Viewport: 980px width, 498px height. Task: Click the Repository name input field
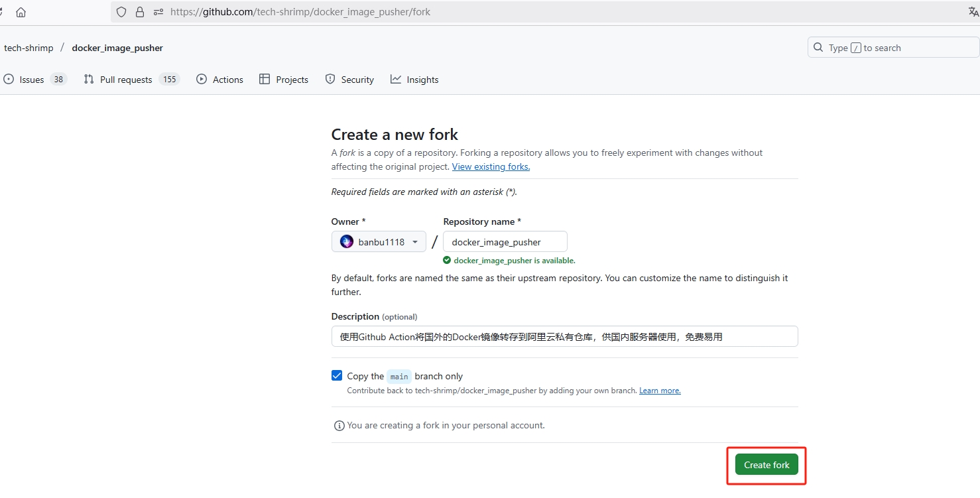[505, 242]
